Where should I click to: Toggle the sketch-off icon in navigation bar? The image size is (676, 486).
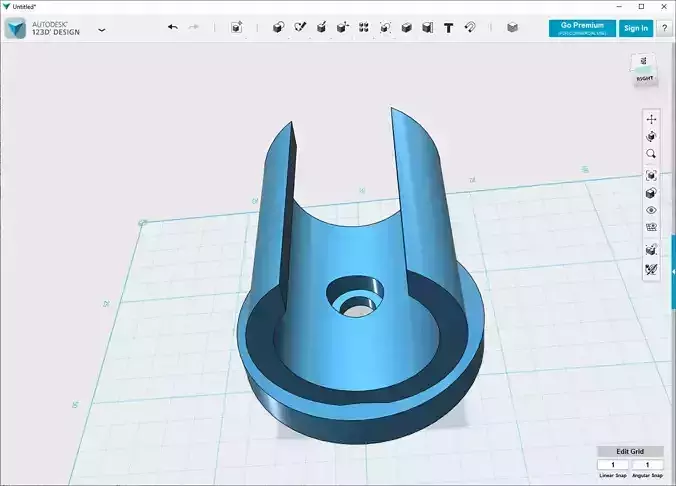coord(651,270)
